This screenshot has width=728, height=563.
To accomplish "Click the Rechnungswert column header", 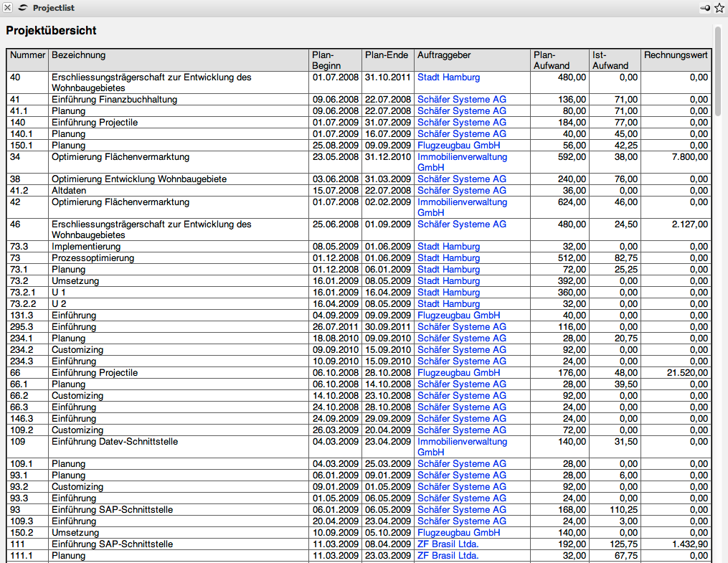I will (676, 55).
